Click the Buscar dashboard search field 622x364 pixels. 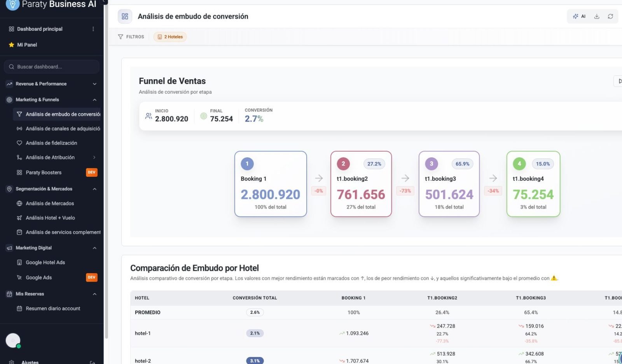[x=52, y=67]
